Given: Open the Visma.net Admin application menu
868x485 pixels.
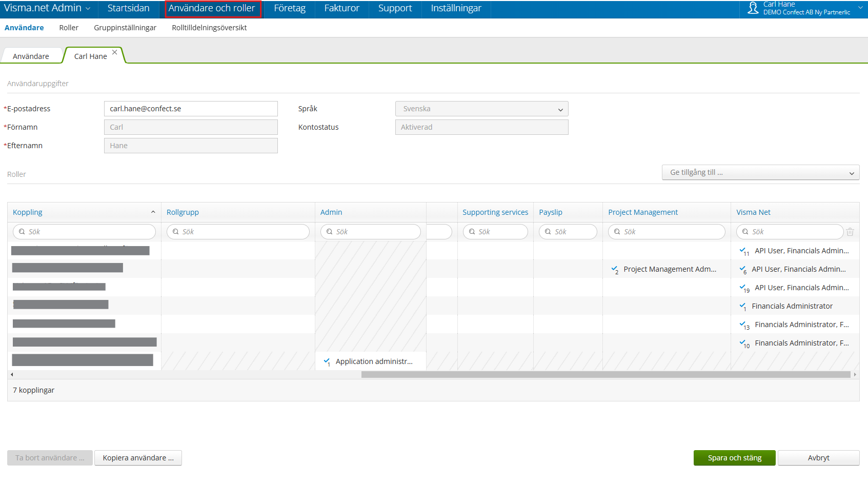Looking at the screenshot, I should coord(47,8).
